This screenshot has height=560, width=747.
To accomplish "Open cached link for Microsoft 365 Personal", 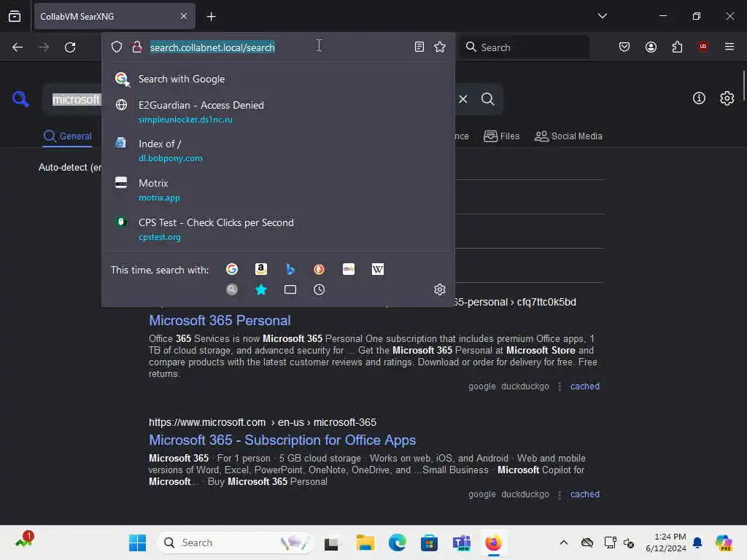I will coord(585,386).
